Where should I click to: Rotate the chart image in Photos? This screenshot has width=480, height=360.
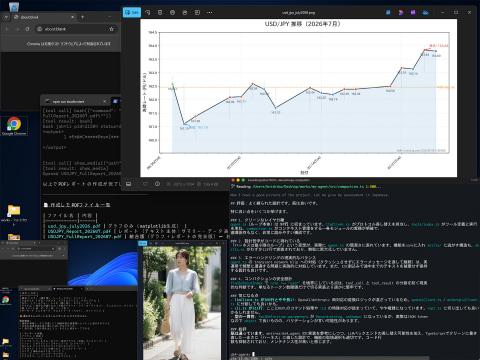[148, 12]
